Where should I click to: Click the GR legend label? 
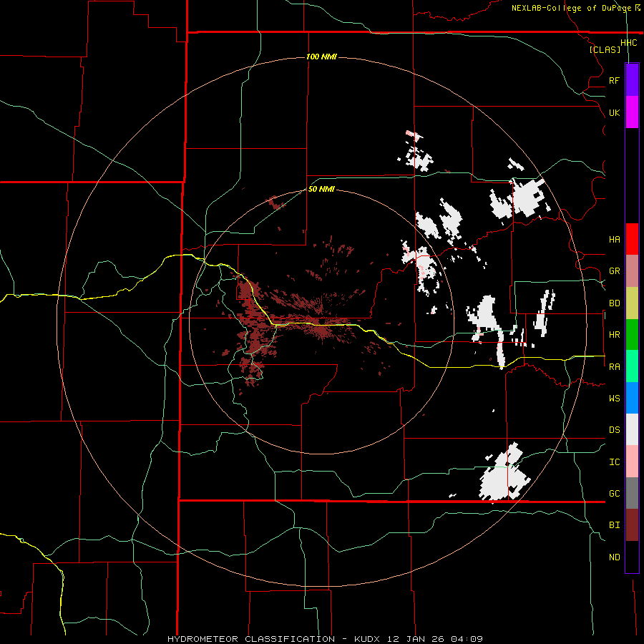coord(614,271)
